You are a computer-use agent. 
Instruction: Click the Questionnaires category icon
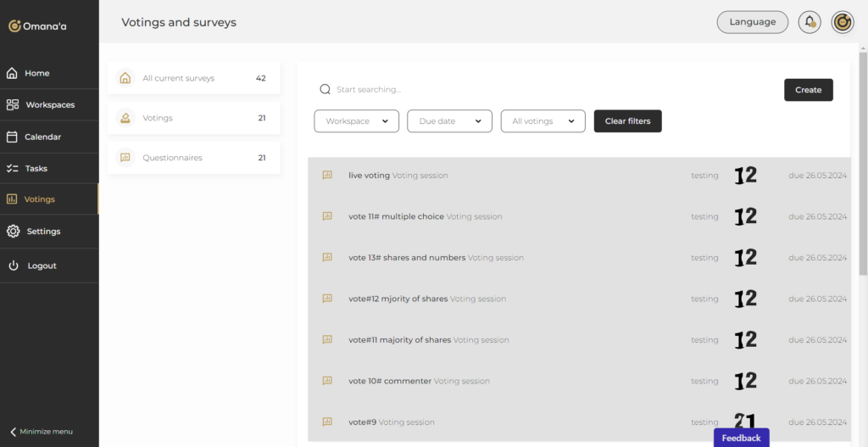125,158
